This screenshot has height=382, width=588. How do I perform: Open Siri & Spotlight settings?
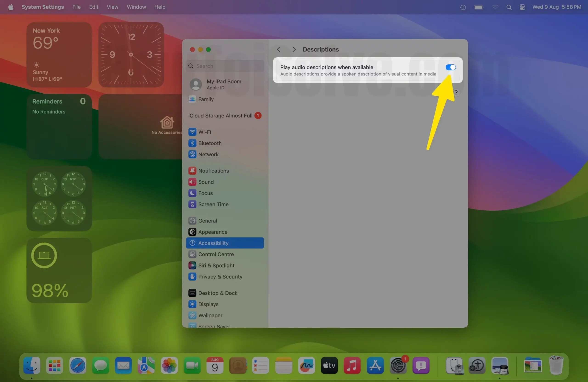point(216,265)
